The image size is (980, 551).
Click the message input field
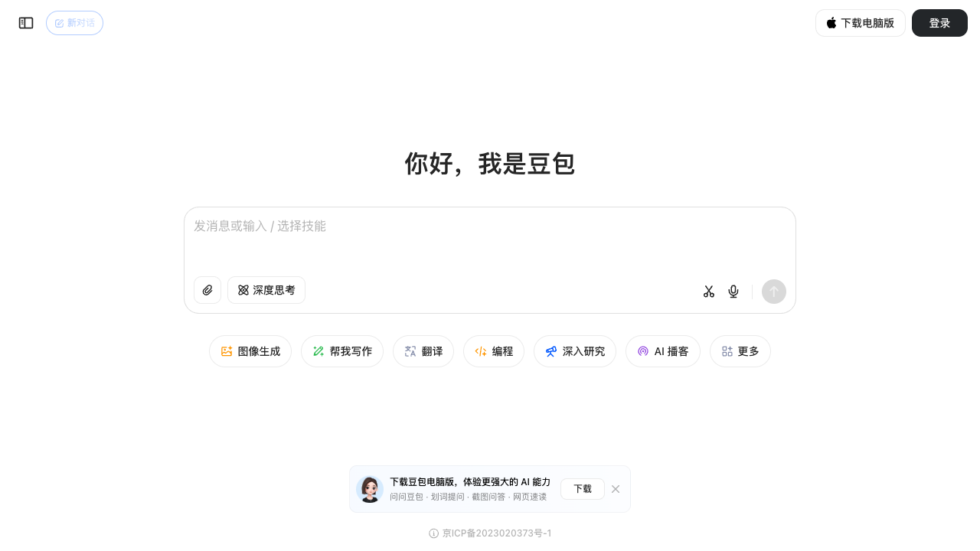[490, 227]
